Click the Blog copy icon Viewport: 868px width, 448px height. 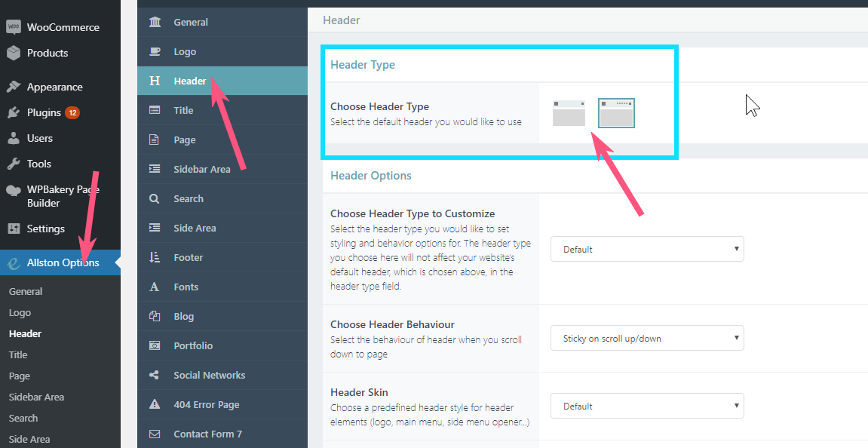tap(155, 316)
